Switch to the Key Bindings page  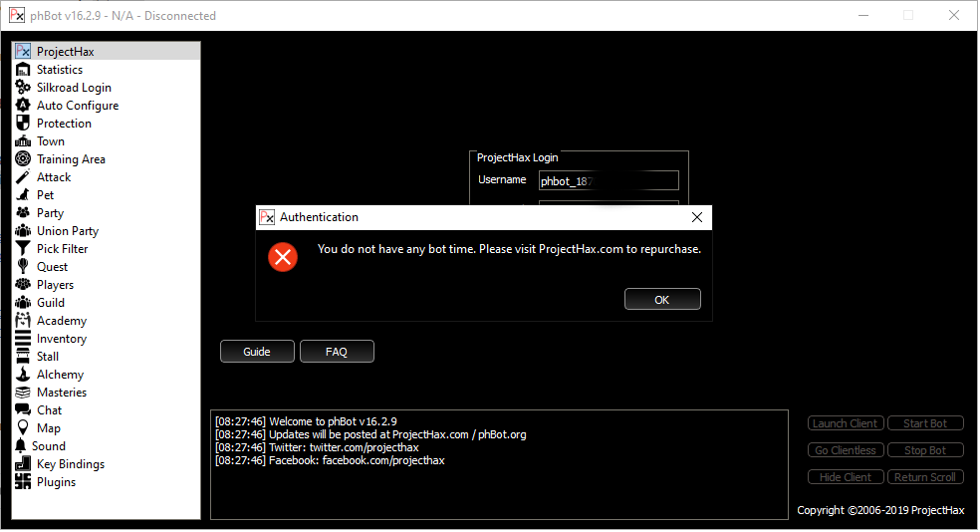coord(70,464)
